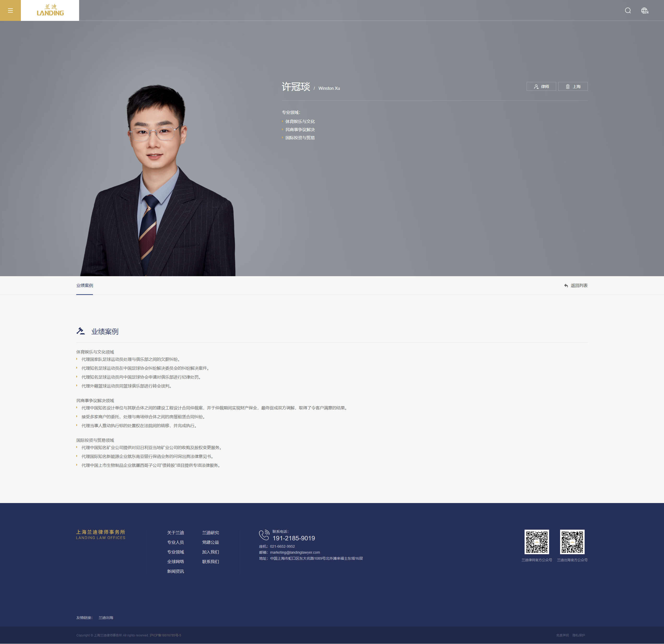Switch language with the globe EN icon
Image resolution: width=664 pixels, height=644 pixels.
pos(645,11)
